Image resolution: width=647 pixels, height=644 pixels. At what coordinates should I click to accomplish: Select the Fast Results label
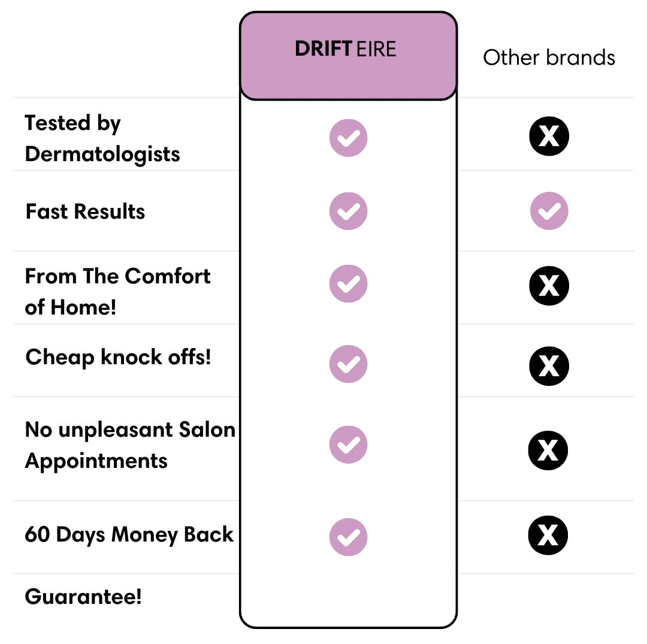85,211
